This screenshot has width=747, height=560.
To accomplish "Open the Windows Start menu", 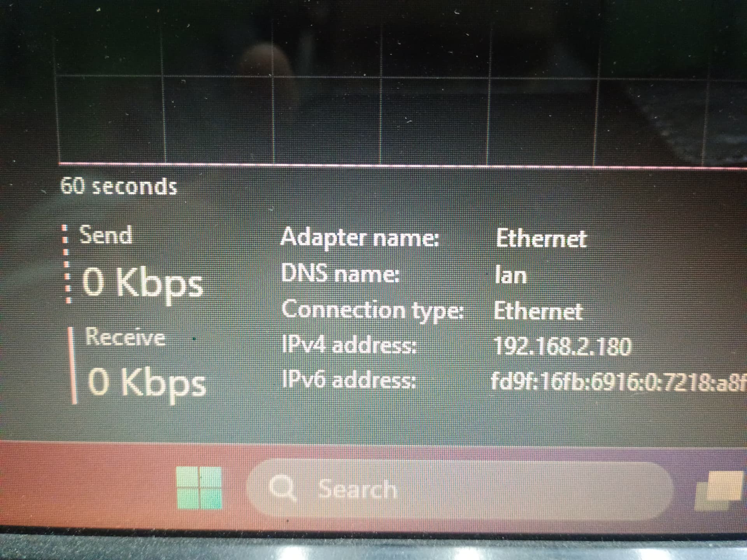I will (x=199, y=488).
